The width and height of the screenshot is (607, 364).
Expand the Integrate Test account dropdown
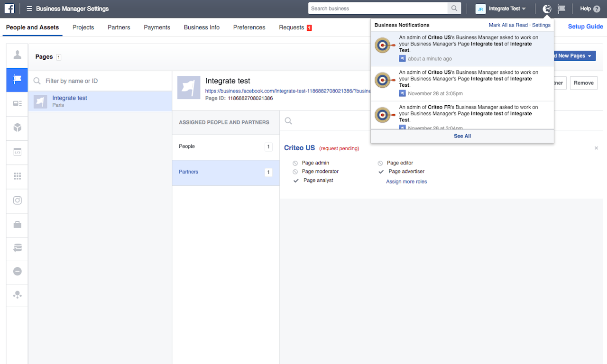click(507, 9)
